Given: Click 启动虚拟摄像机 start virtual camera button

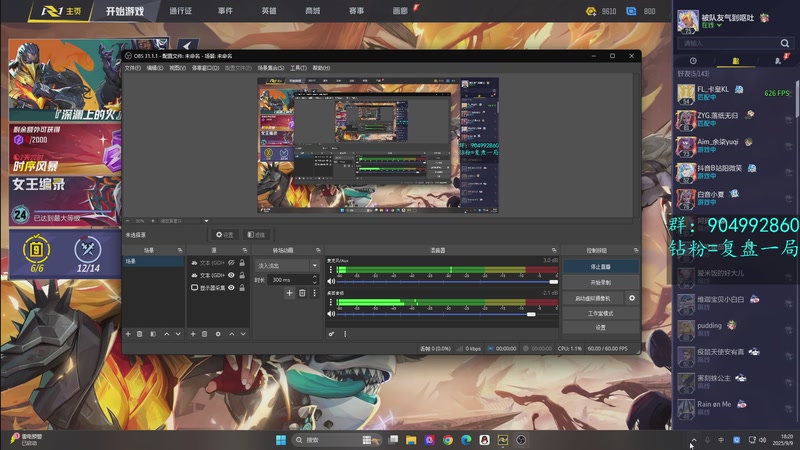Looking at the screenshot, I should tap(593, 298).
